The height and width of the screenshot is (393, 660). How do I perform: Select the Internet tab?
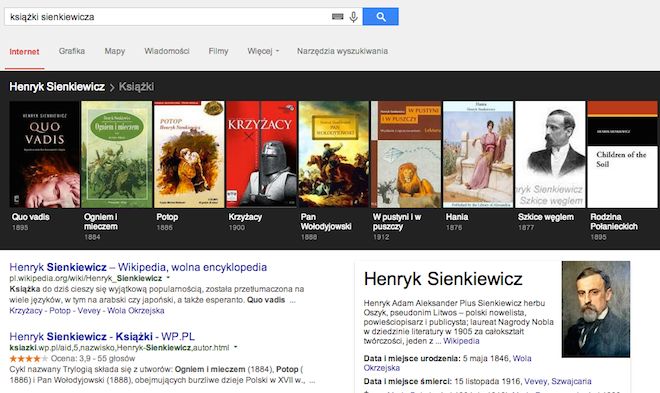coord(24,52)
